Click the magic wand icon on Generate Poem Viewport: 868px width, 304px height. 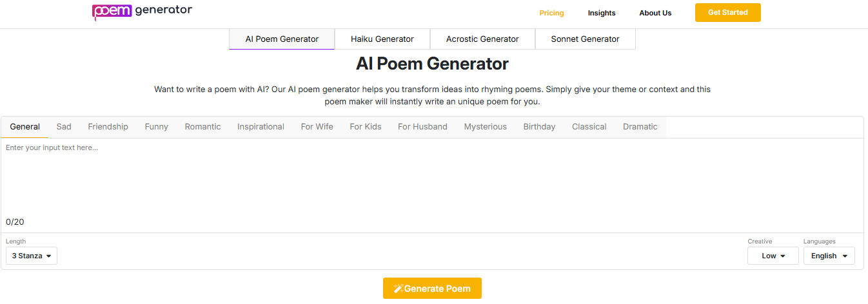(399, 289)
